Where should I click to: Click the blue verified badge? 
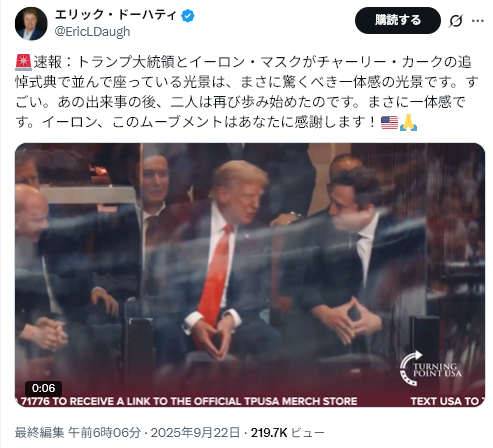188,16
